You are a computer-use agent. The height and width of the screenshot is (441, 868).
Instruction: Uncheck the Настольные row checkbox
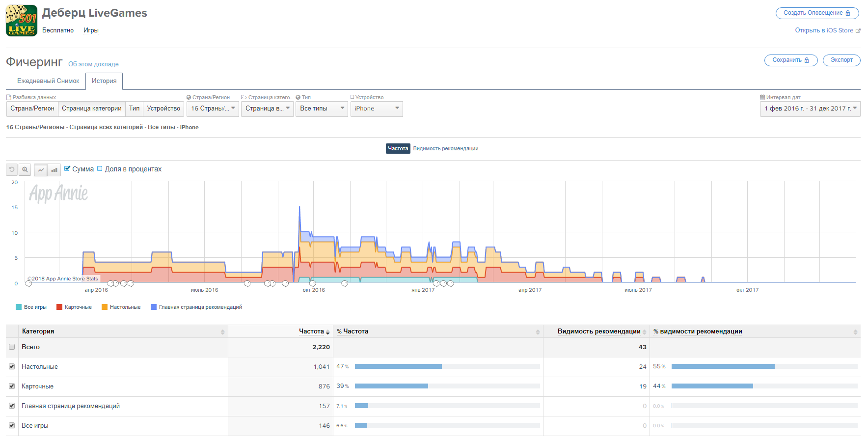[x=12, y=366]
